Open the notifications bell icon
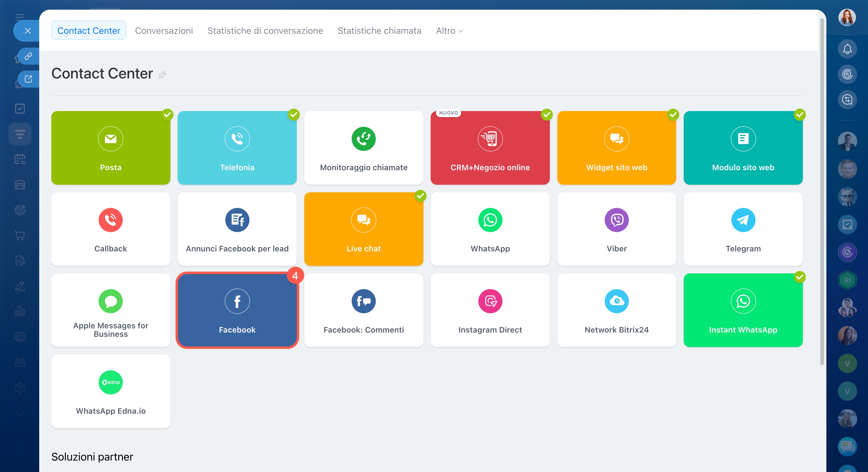Screen dimensions: 868x472 tap(847, 49)
